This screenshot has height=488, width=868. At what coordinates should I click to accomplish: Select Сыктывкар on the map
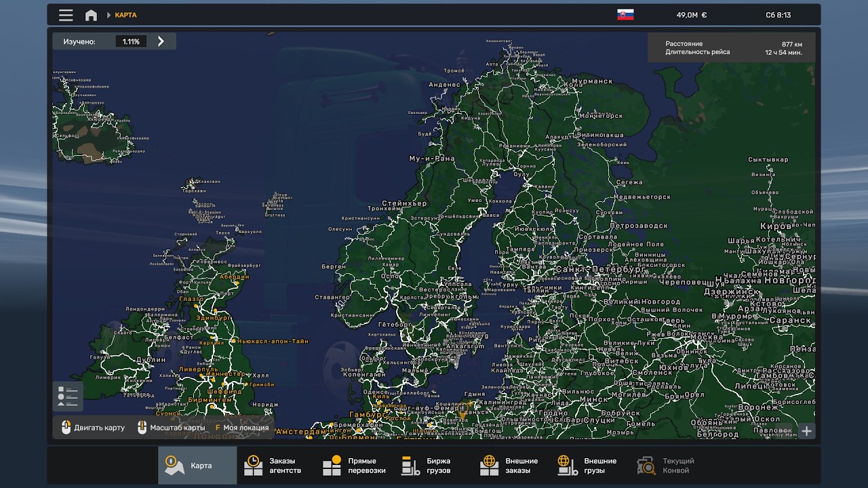click(768, 160)
